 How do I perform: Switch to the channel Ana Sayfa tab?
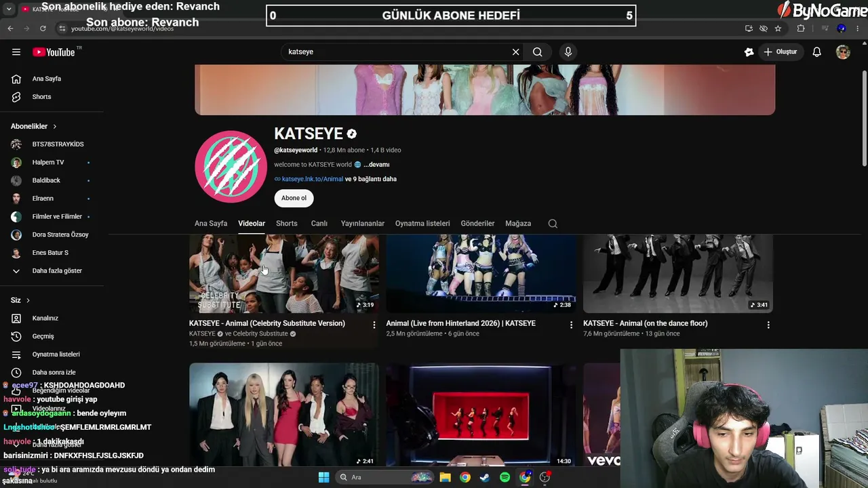pos(211,224)
